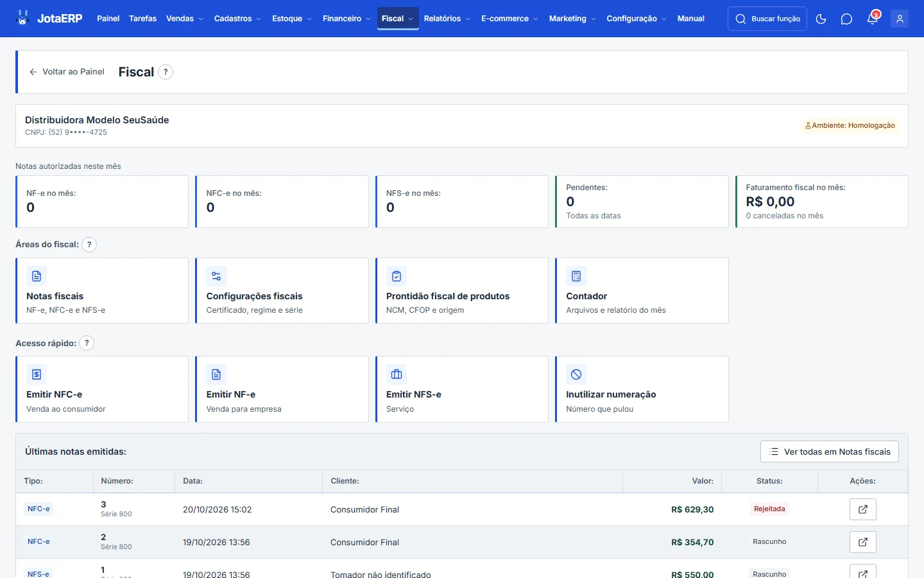Click the JotaERP logo icon

[x=23, y=18]
